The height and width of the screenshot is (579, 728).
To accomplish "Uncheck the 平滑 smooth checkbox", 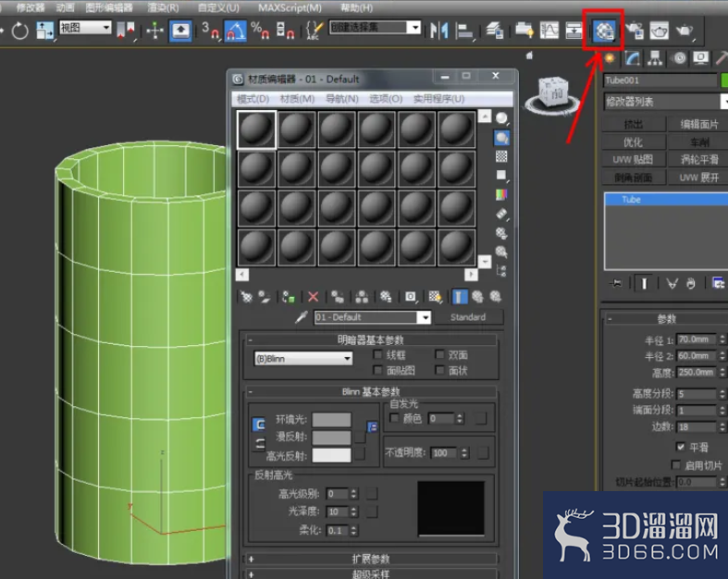I will [680, 447].
